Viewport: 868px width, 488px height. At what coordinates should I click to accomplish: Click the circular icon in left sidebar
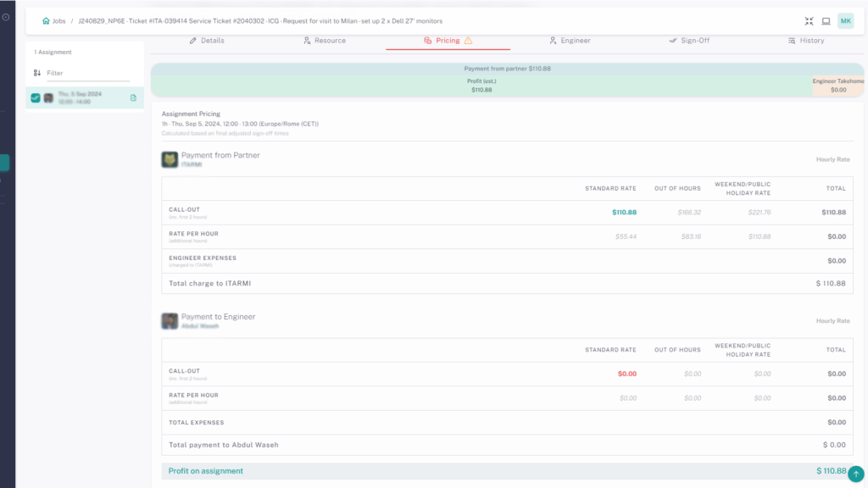6,17
